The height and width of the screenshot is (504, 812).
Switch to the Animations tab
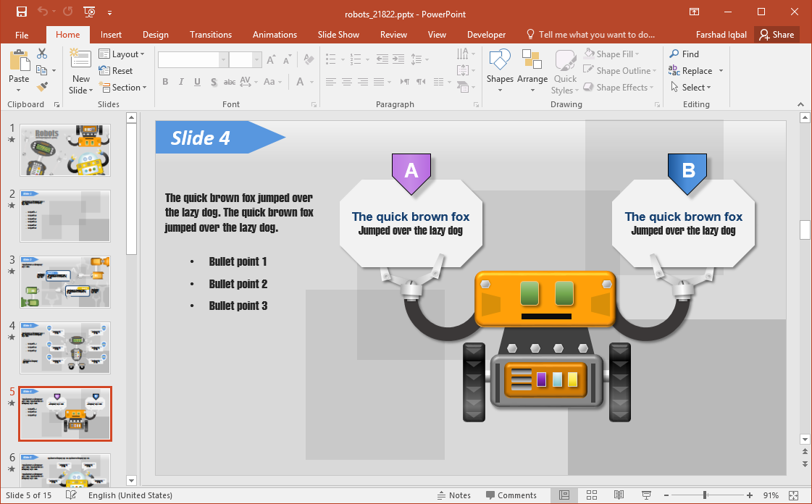275,34
